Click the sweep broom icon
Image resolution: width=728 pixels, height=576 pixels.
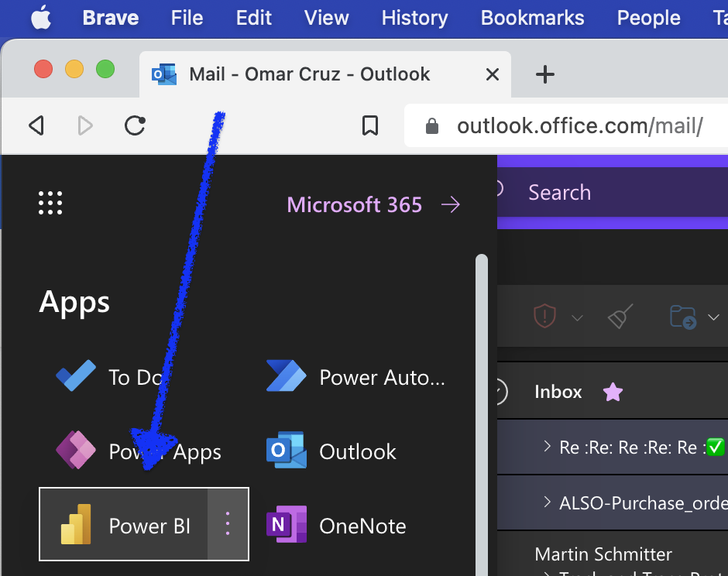tap(620, 317)
